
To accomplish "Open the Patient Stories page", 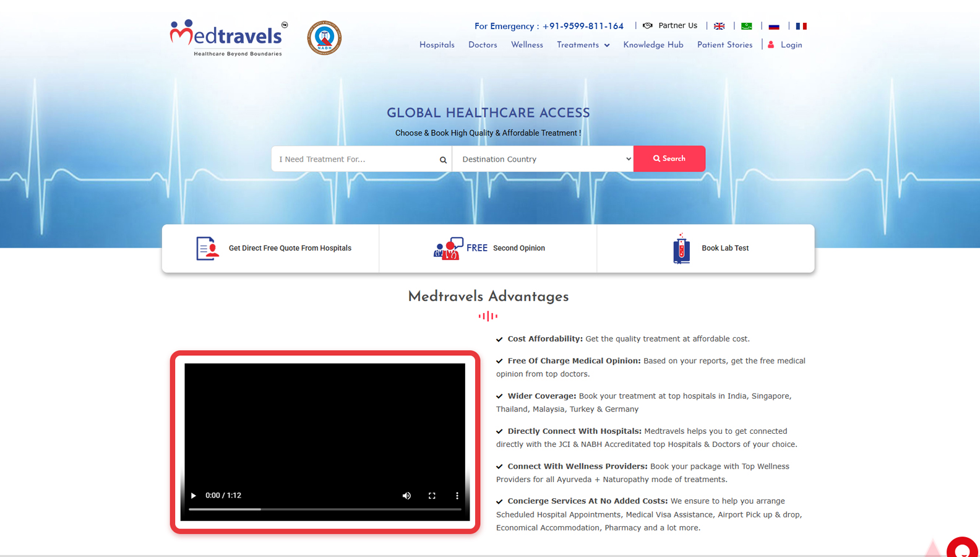I will click(724, 45).
